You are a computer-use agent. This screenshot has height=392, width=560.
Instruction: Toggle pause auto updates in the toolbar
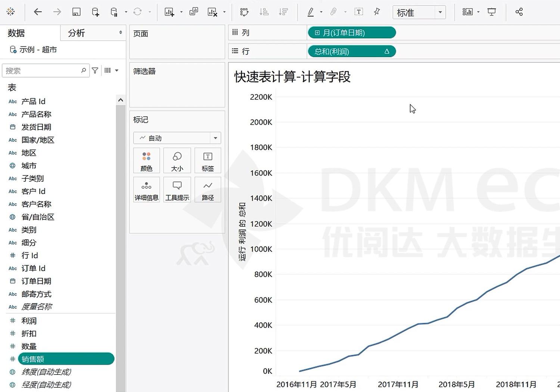point(114,12)
